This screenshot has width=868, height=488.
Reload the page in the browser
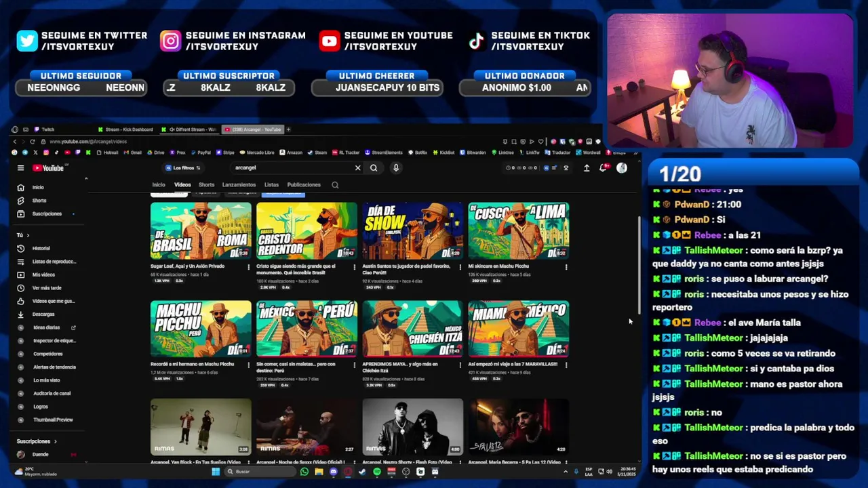32,142
